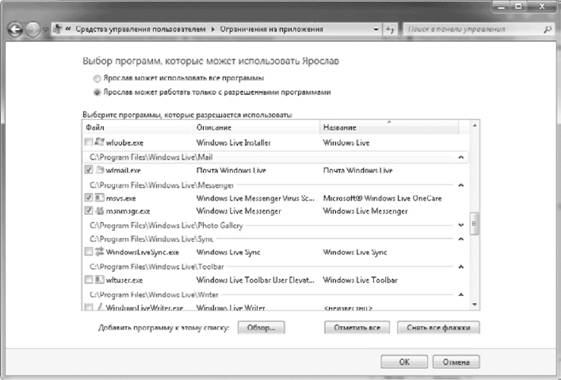Sort by the Название column header
This screenshot has height=380, width=561.
(389, 127)
